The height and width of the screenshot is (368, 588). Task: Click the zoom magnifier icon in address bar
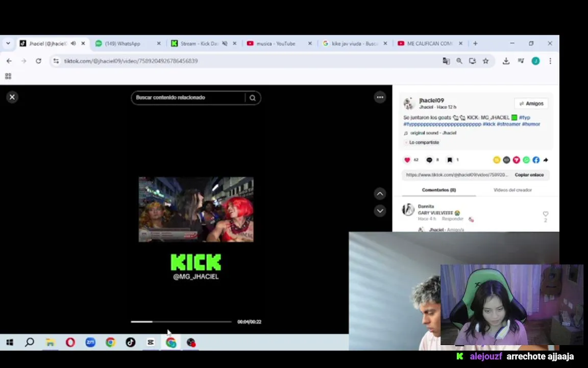459,61
